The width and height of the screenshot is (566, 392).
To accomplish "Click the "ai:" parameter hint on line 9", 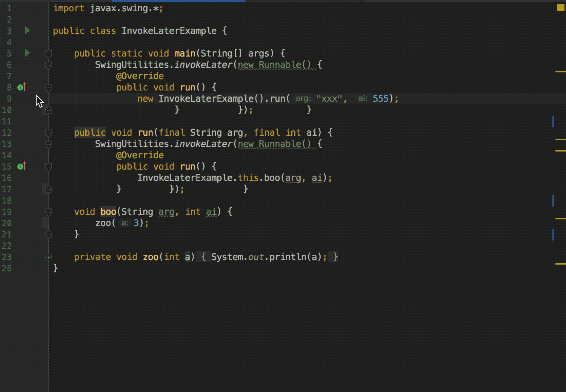I will coord(363,99).
